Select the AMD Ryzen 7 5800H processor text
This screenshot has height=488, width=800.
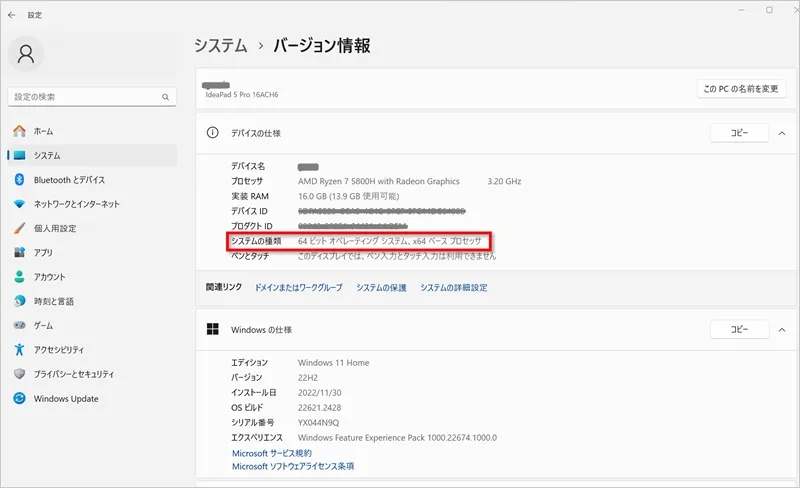pyautogui.click(x=379, y=181)
